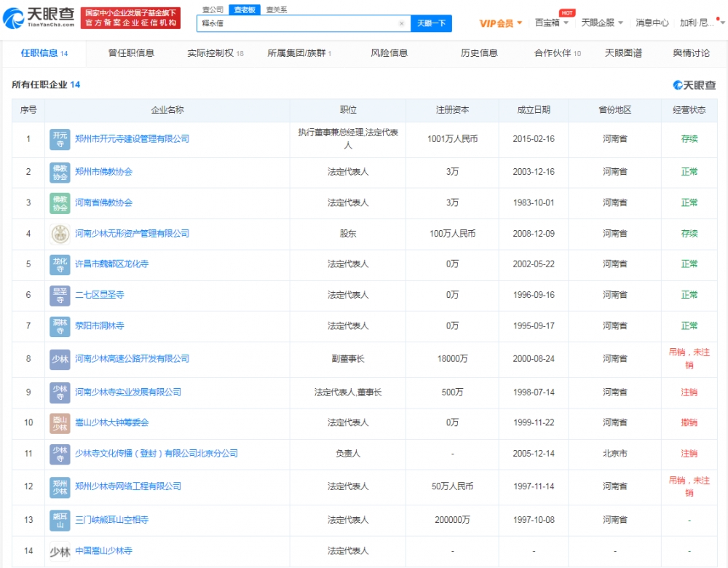Image resolution: width=728 pixels, height=568 pixels.
Task: Open the 合作伙伴 tab
Action: (x=558, y=53)
